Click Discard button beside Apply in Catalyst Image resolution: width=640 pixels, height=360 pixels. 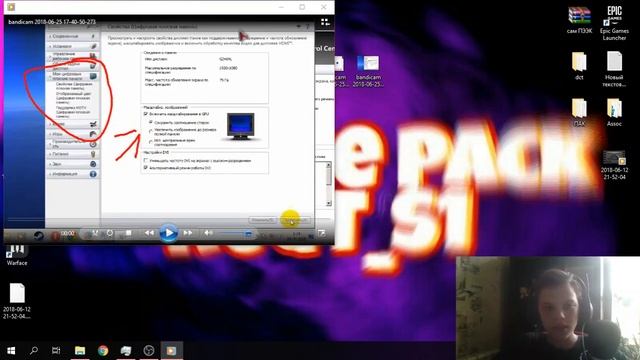click(x=262, y=220)
